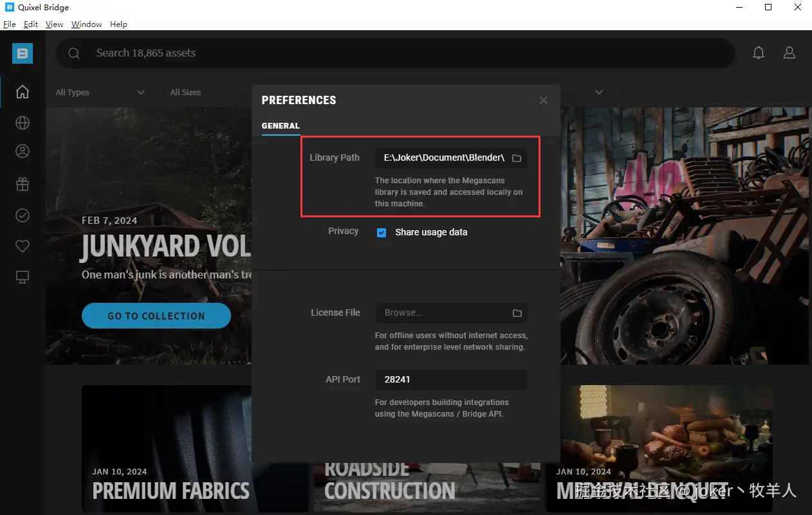The width and height of the screenshot is (812, 515).
Task: Click the Search 18,865 assets field
Action: [x=395, y=53]
